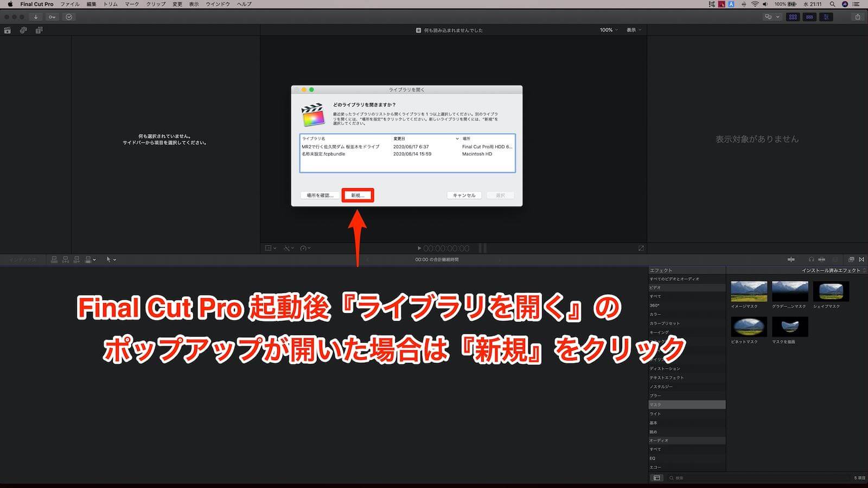Select シェイプマスク effect thumbnail
The image size is (868, 488).
click(831, 291)
